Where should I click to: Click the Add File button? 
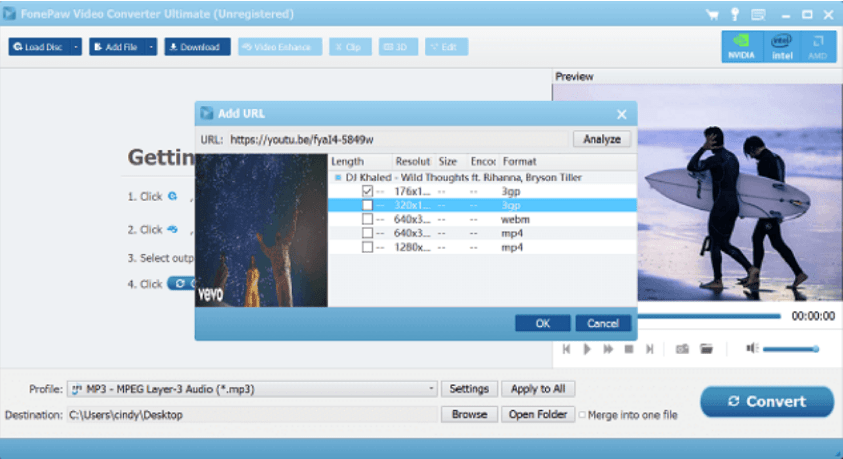(x=117, y=47)
